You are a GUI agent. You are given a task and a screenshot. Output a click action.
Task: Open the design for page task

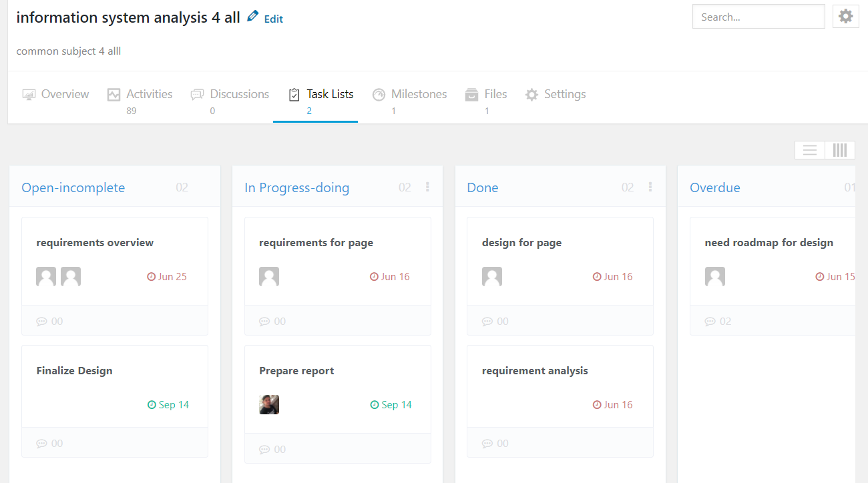point(521,243)
